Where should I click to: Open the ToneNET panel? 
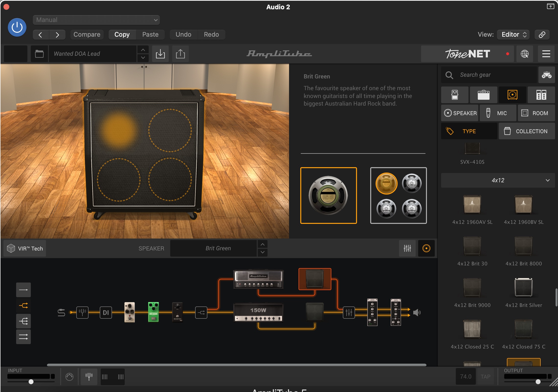(x=467, y=54)
